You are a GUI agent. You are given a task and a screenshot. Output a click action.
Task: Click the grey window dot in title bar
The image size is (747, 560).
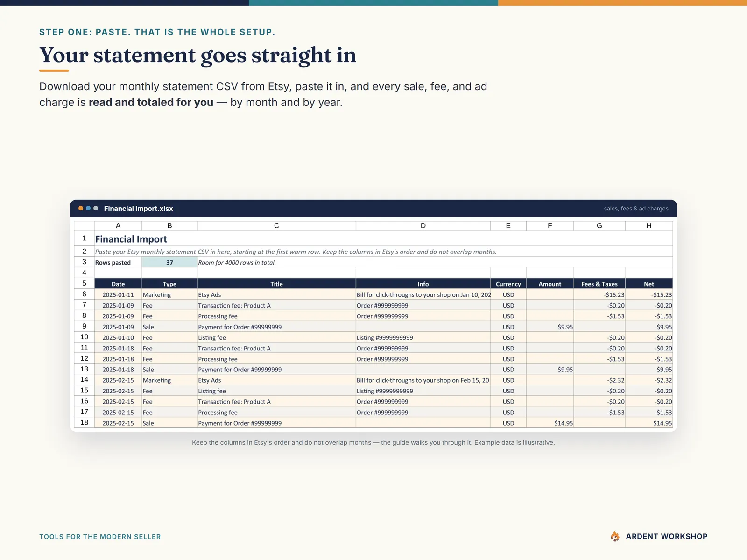coord(96,208)
